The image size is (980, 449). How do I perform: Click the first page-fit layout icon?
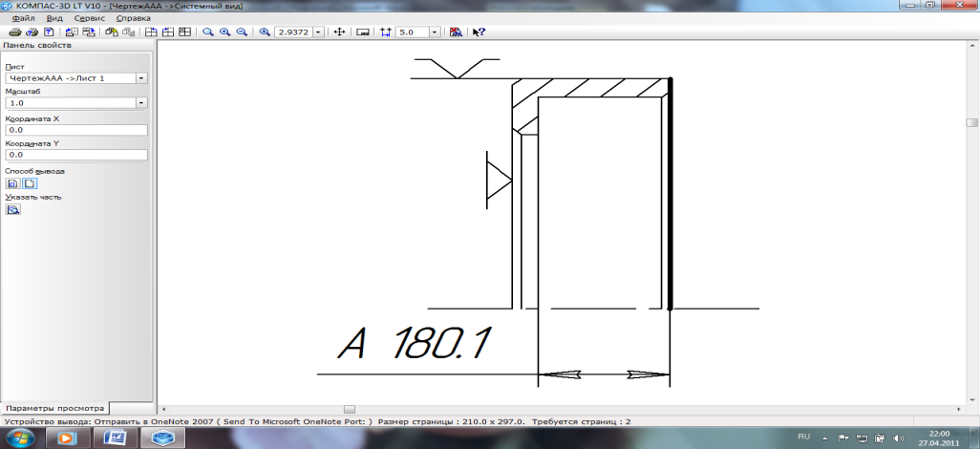151,32
